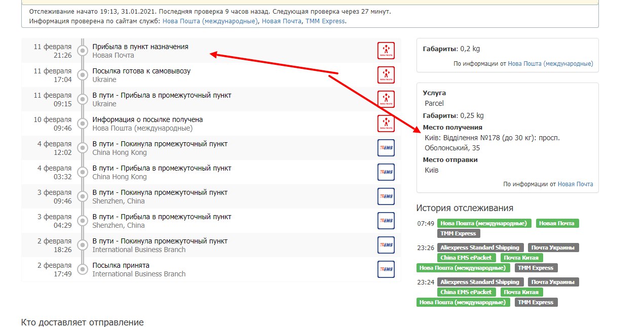Click timeline marker for 11 февраля 17:04
Screen dimensions: 644x327
[x=83, y=75]
